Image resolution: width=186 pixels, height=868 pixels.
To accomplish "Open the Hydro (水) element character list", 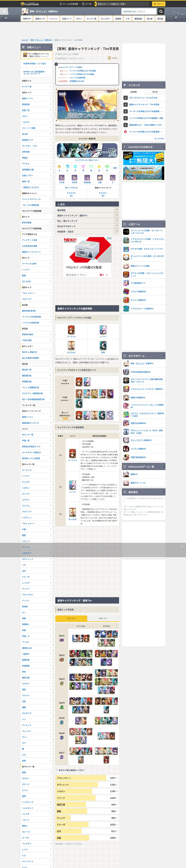I will click(67, 168).
